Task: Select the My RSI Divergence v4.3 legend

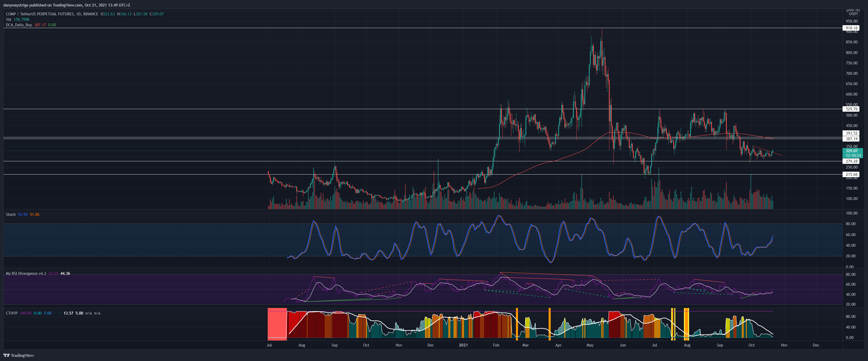Action: point(26,273)
